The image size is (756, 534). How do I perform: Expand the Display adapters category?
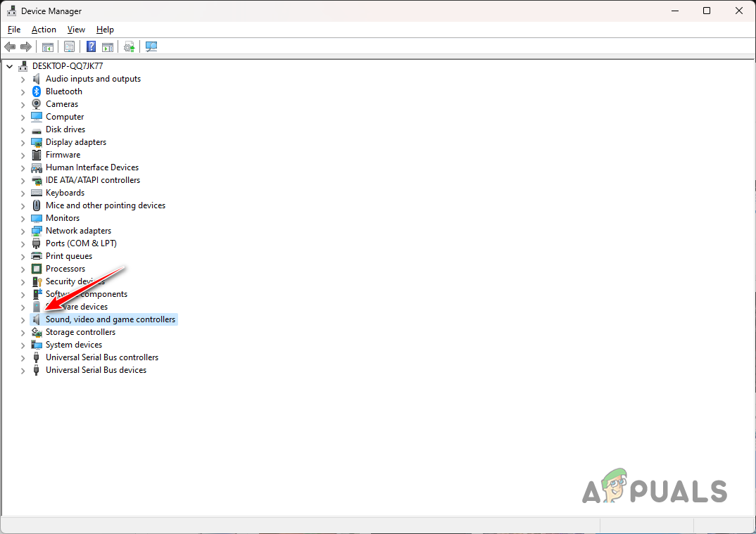point(23,142)
